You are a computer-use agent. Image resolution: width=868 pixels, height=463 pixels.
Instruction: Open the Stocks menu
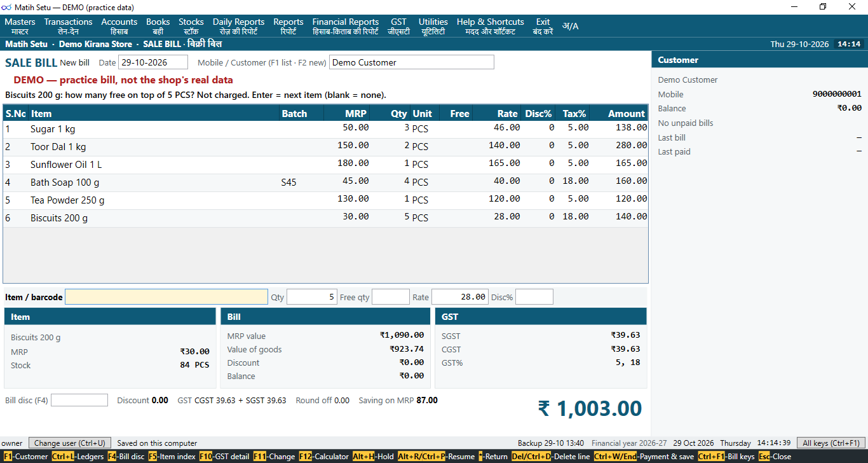pos(191,26)
